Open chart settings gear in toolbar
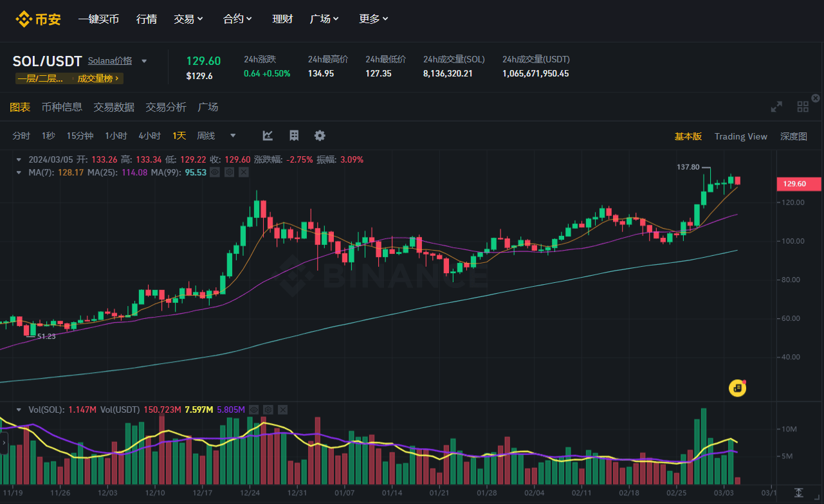 click(x=320, y=136)
